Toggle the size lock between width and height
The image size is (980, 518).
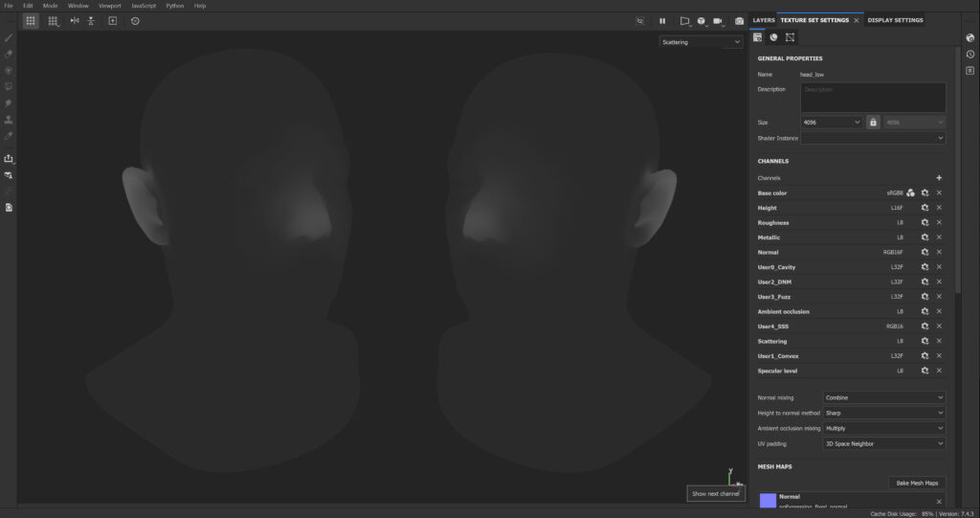coord(873,122)
